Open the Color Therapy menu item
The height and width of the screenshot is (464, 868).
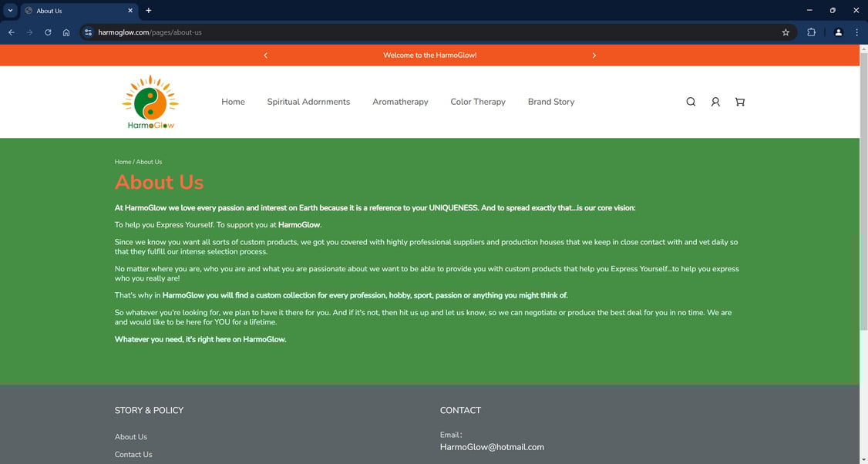coord(478,102)
